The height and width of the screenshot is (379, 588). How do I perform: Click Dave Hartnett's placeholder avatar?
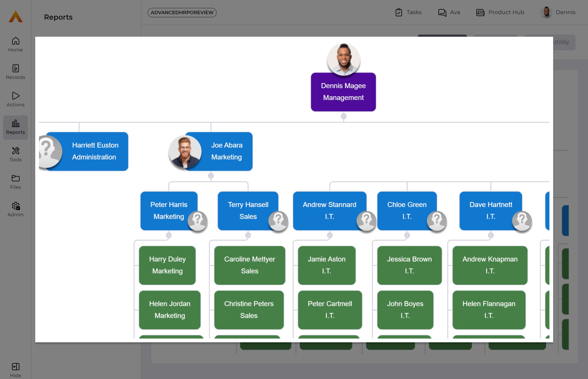click(x=522, y=221)
